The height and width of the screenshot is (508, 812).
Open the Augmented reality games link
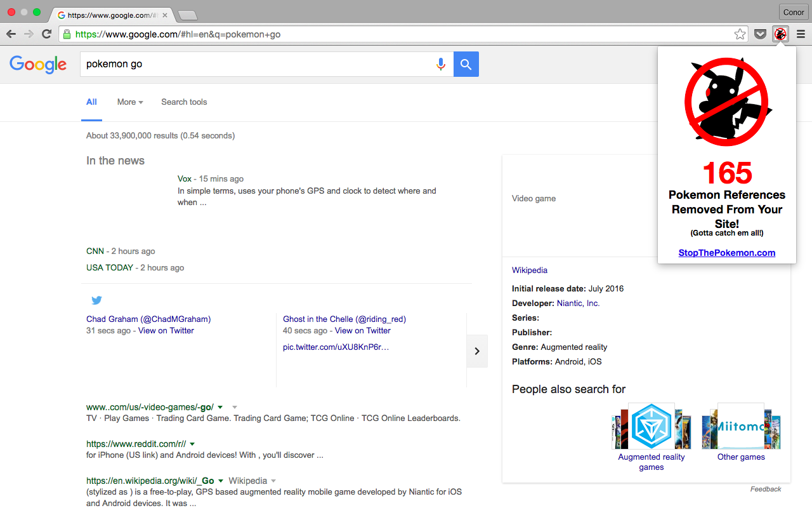(x=652, y=462)
